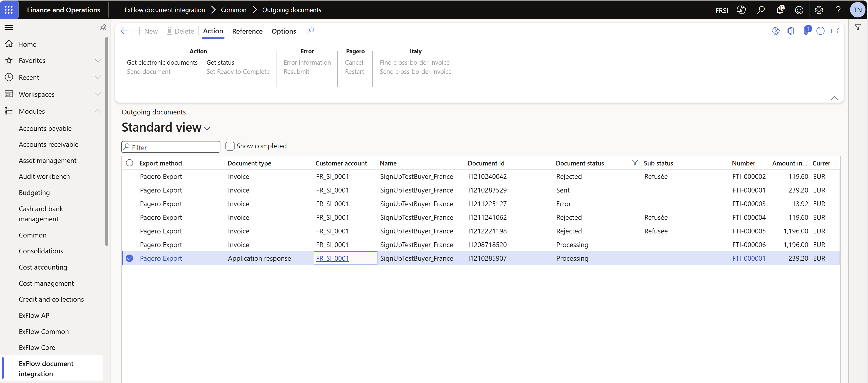Open the feedback smiley icon

click(x=799, y=10)
